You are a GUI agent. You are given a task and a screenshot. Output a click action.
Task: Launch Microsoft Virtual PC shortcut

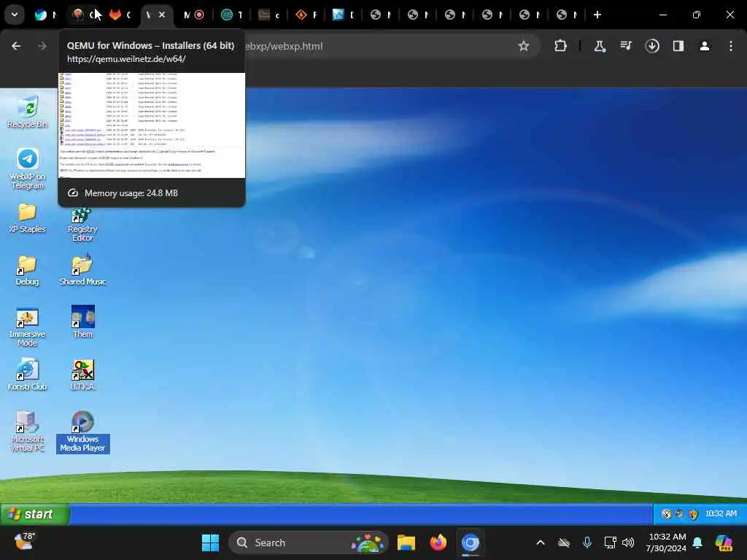[27, 432]
